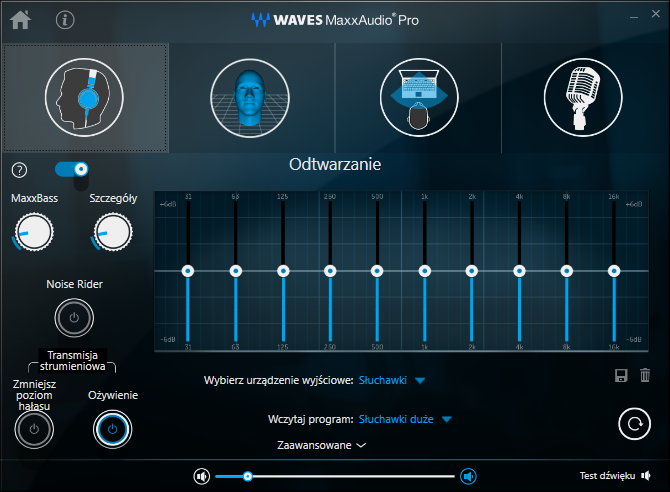The height and width of the screenshot is (492, 670).
Task: Select the headphones playback tab
Action: tap(85, 98)
